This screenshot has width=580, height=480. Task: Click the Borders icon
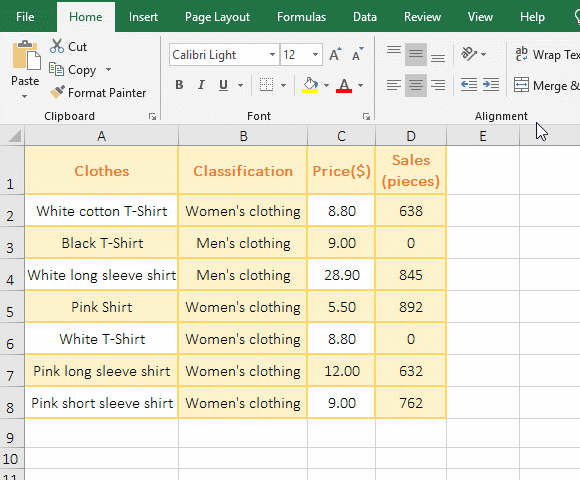266,85
